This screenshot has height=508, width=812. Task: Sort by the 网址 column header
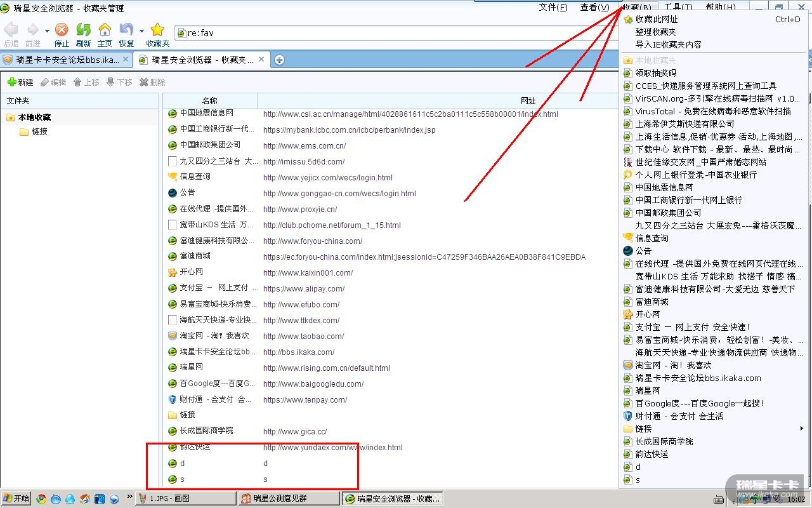coord(528,101)
